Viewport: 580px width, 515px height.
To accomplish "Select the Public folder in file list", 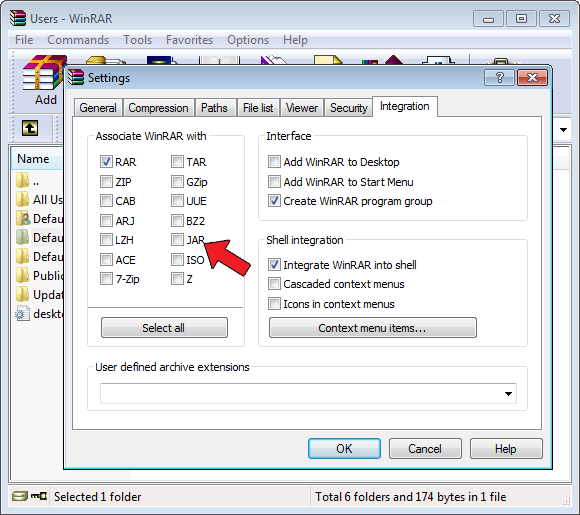I will [39, 275].
